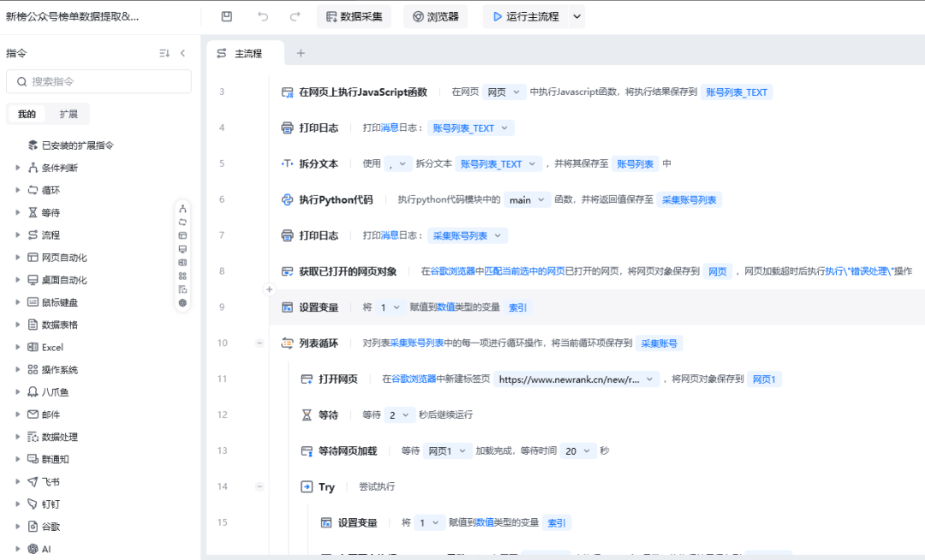Expand the 条件判断 category
Image resolution: width=925 pixels, height=560 pixels.
[x=18, y=168]
